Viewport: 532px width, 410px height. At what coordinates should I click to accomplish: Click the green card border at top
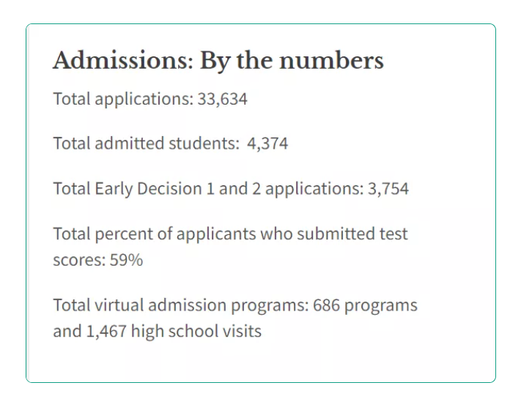(x=261, y=23)
